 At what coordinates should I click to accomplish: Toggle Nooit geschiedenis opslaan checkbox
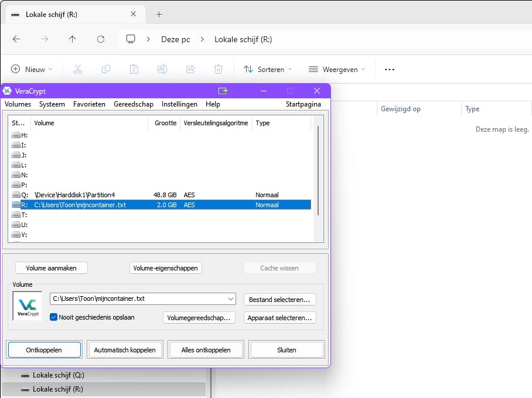pyautogui.click(x=53, y=317)
